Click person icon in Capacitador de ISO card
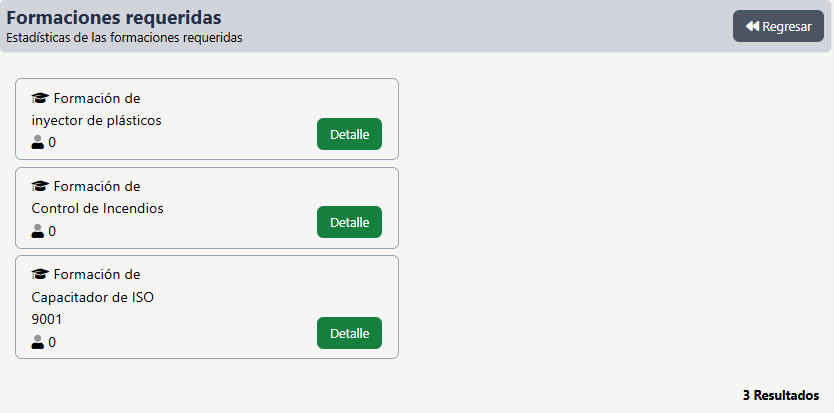This screenshot has height=413, width=834. click(38, 342)
